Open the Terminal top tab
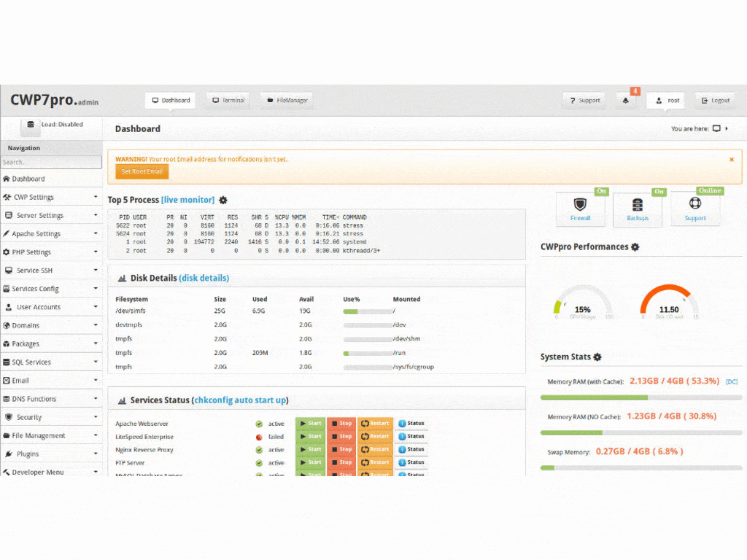Viewport: 747px width, 560px height. [228, 101]
